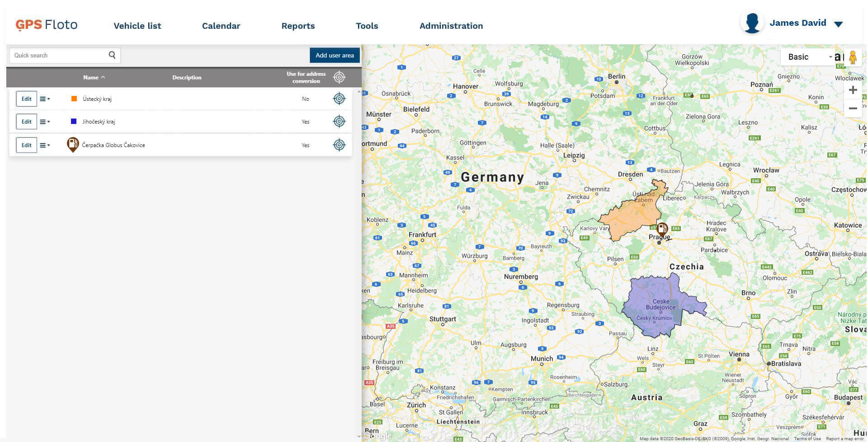
Task: Edit the Ústecký kraj area
Action: [x=27, y=99]
